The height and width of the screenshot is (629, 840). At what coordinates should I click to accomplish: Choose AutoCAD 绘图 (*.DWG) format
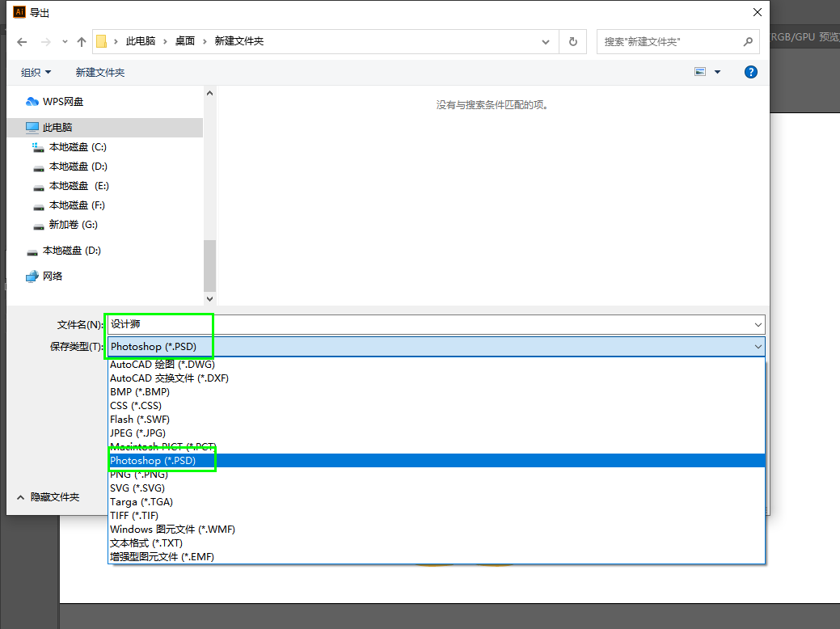point(436,365)
